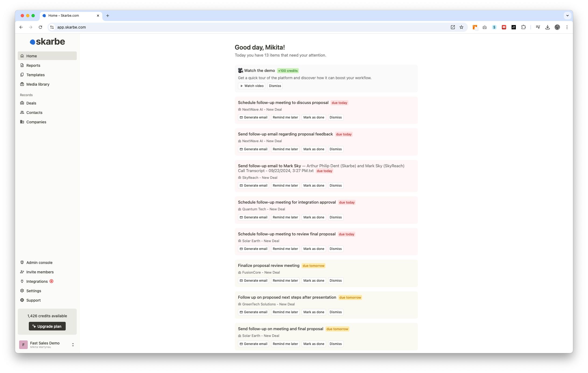Image resolution: width=588 pixels, height=373 pixels.
Task: Open the Media library
Action: coord(38,84)
